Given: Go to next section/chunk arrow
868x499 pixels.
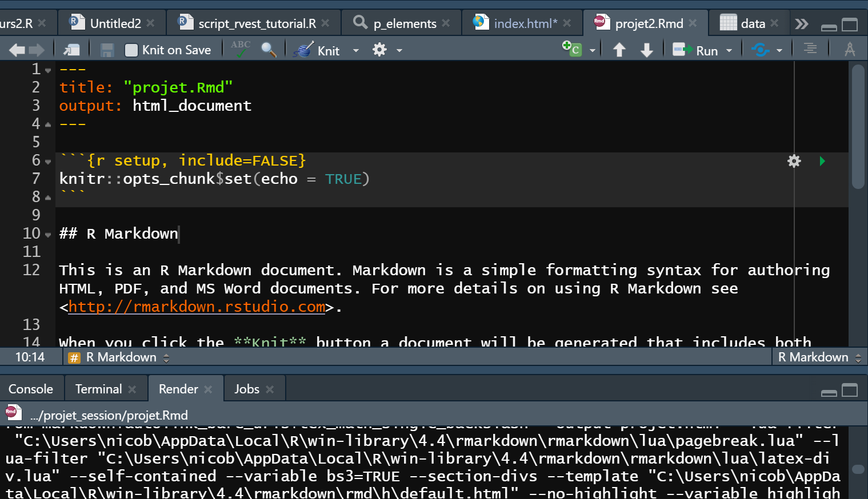Looking at the screenshot, I should coord(647,50).
